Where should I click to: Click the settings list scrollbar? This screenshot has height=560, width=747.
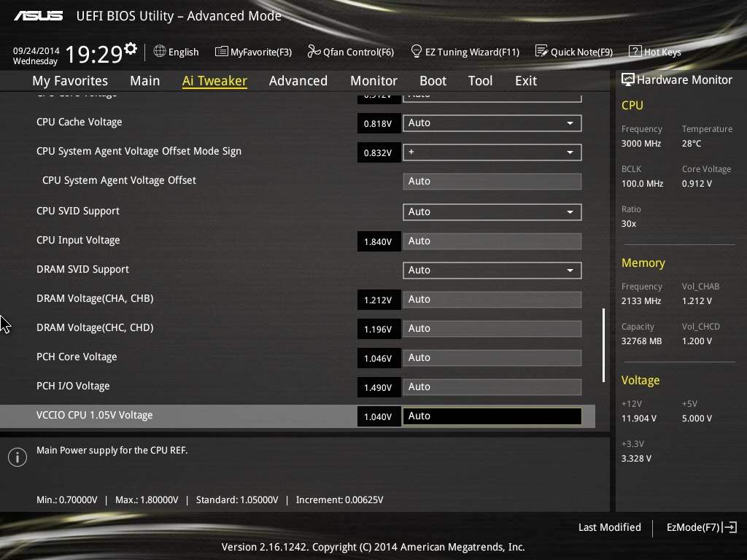(x=603, y=345)
